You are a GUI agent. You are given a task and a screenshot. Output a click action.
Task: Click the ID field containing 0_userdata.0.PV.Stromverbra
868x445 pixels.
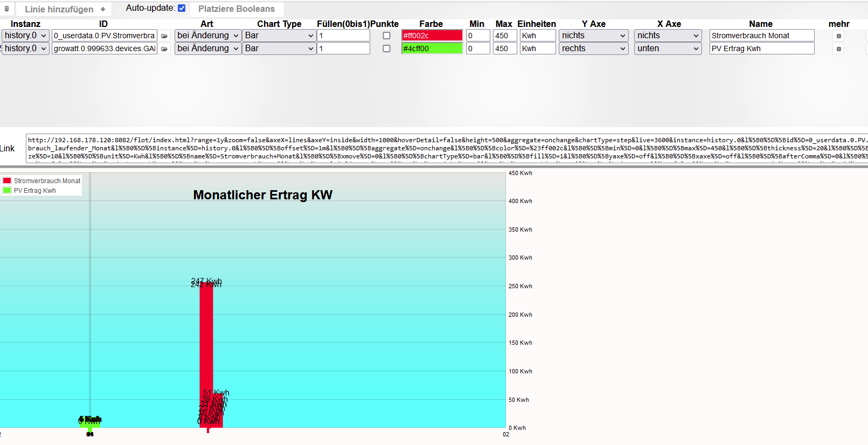point(105,36)
